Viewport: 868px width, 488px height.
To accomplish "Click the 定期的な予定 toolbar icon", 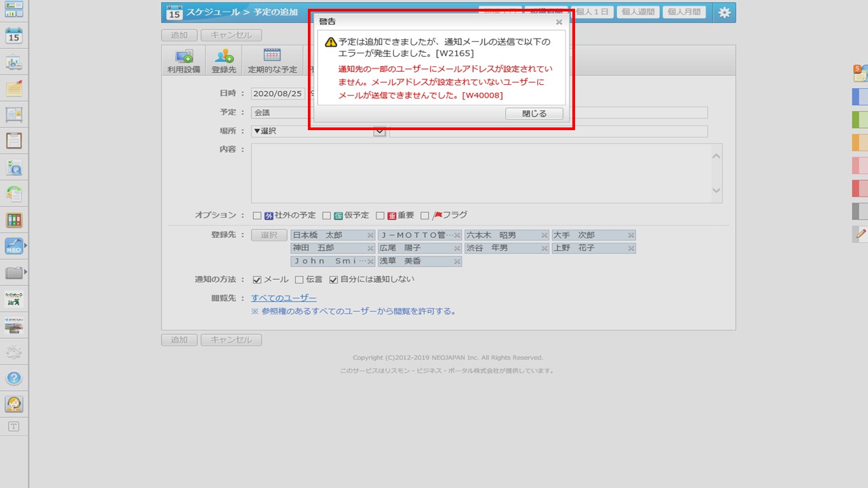I will point(272,61).
